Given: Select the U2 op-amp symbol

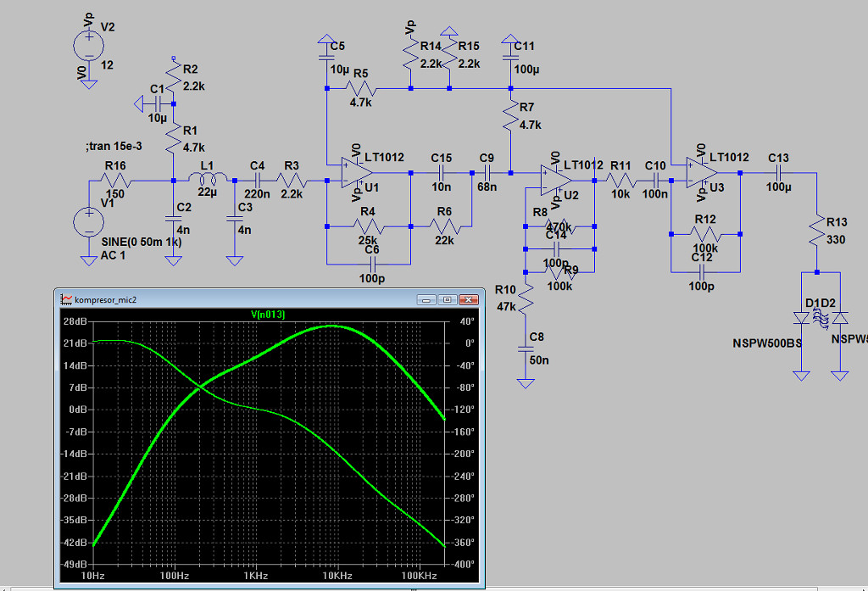Looking at the screenshot, I should (555, 180).
